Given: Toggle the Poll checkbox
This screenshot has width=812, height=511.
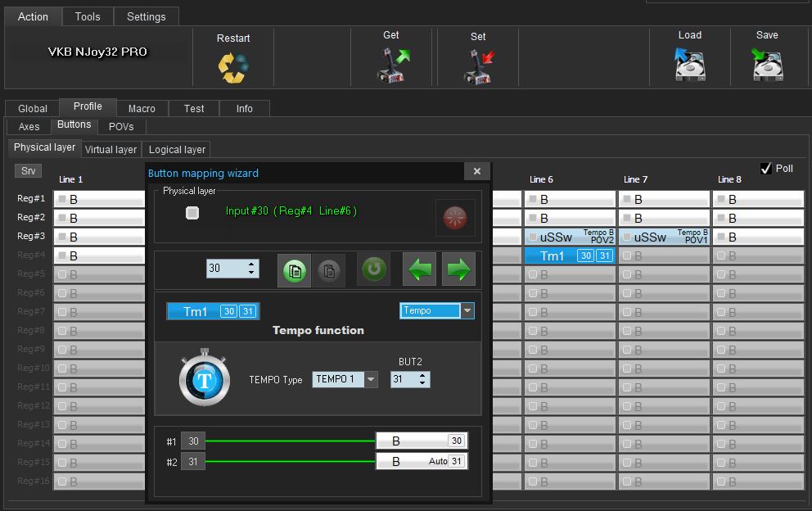Looking at the screenshot, I should pyautogui.click(x=766, y=169).
